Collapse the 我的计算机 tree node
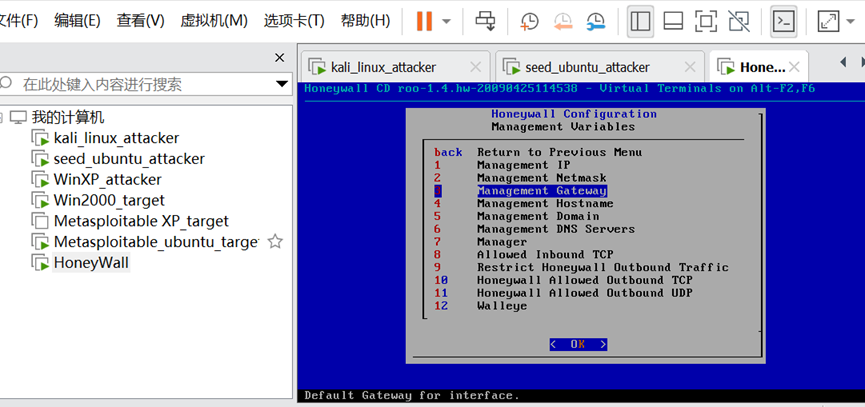Screen dimensions: 865x407 pyautogui.click(x=2, y=117)
